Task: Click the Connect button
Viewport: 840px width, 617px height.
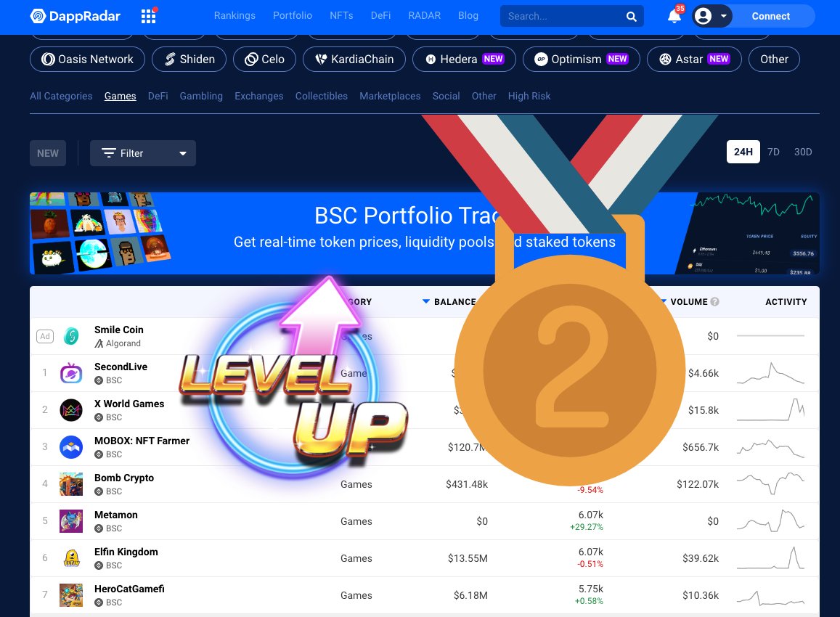Action: point(770,16)
